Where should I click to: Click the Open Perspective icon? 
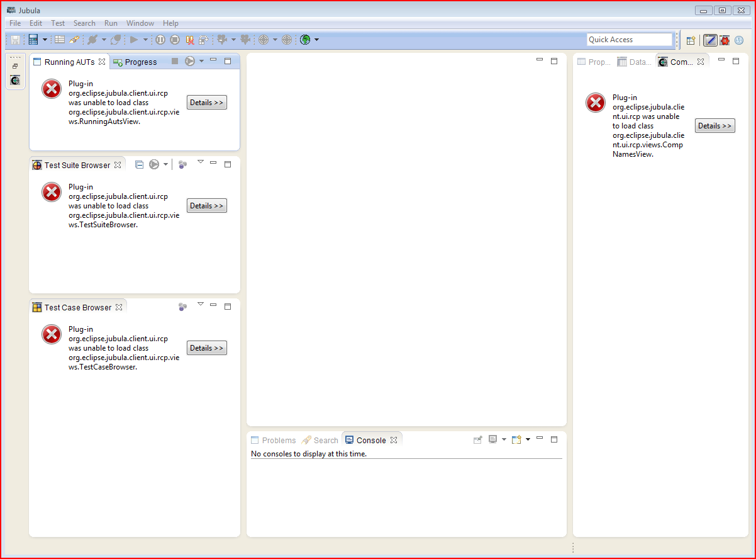(x=691, y=40)
